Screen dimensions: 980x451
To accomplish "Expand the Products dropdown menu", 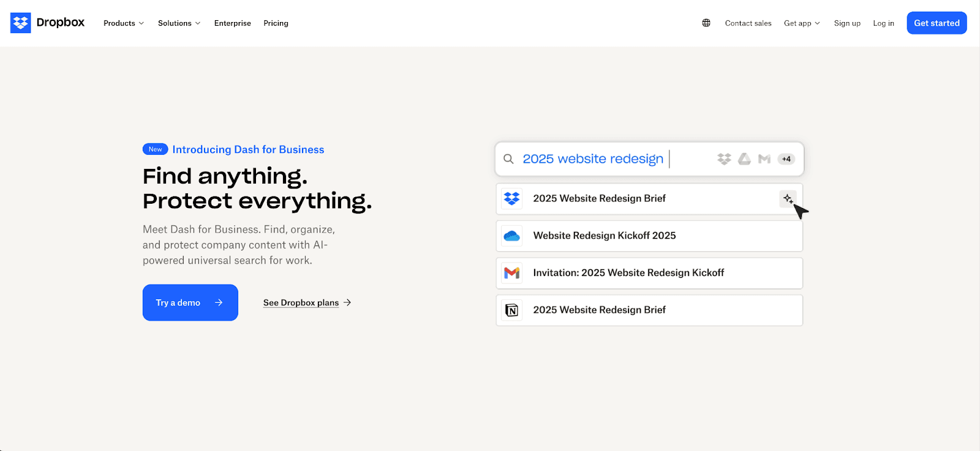I will (123, 23).
